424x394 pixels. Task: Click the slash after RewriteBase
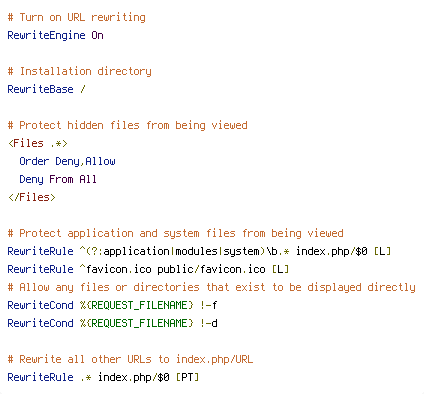(x=83, y=89)
